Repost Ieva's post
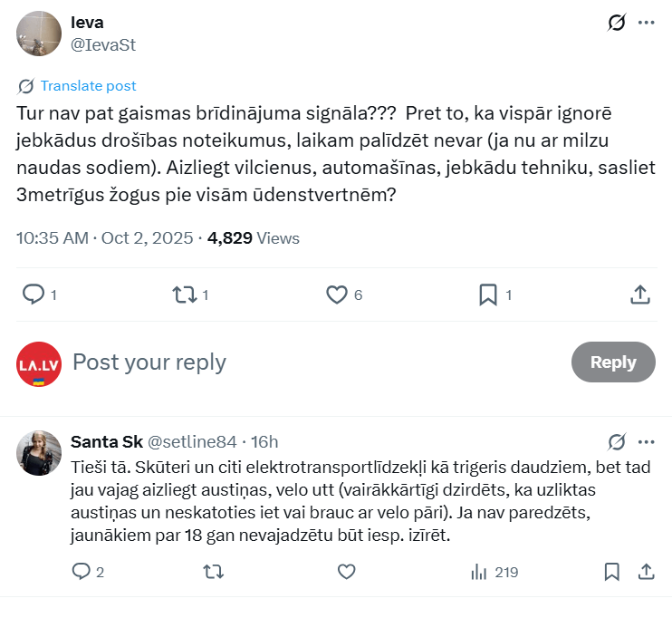Screen dimensions: 672x618 point(185,295)
